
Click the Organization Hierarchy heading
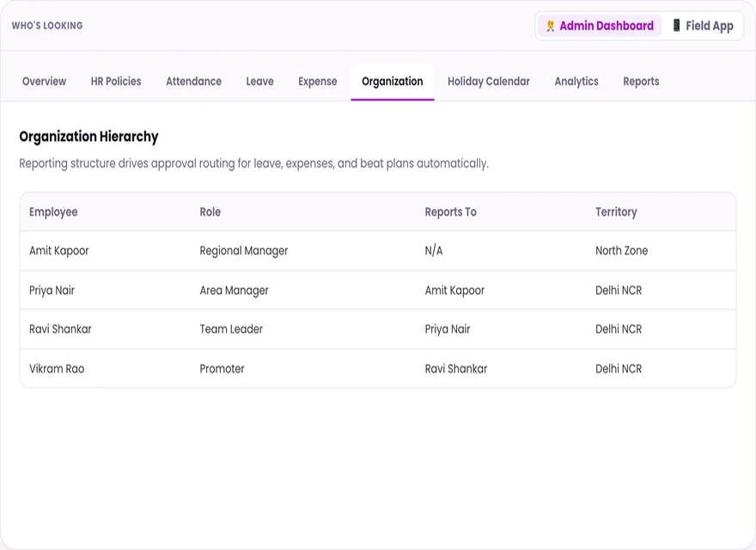click(88, 137)
